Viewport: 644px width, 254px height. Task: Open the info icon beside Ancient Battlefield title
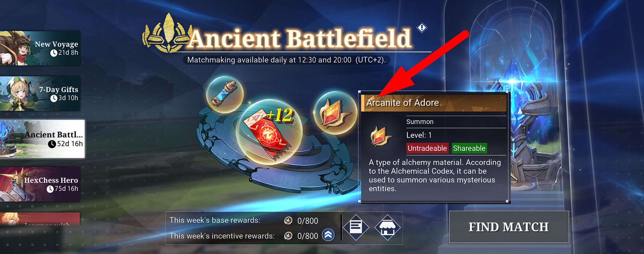(422, 28)
